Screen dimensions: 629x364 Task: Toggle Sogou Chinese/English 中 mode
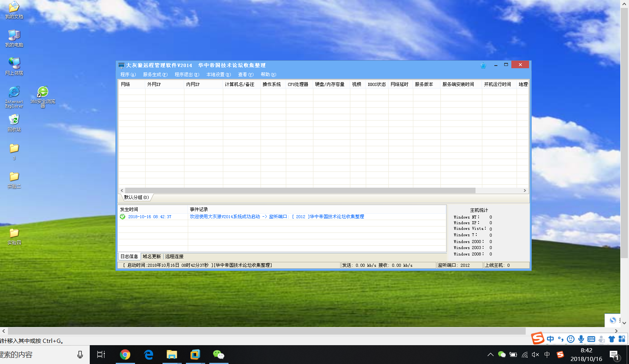point(551,339)
